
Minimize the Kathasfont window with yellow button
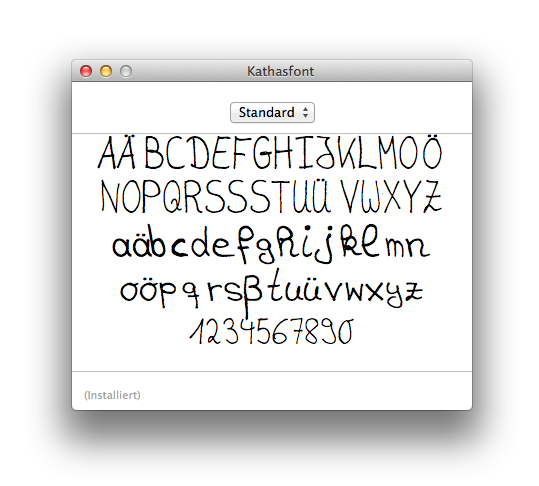106,71
